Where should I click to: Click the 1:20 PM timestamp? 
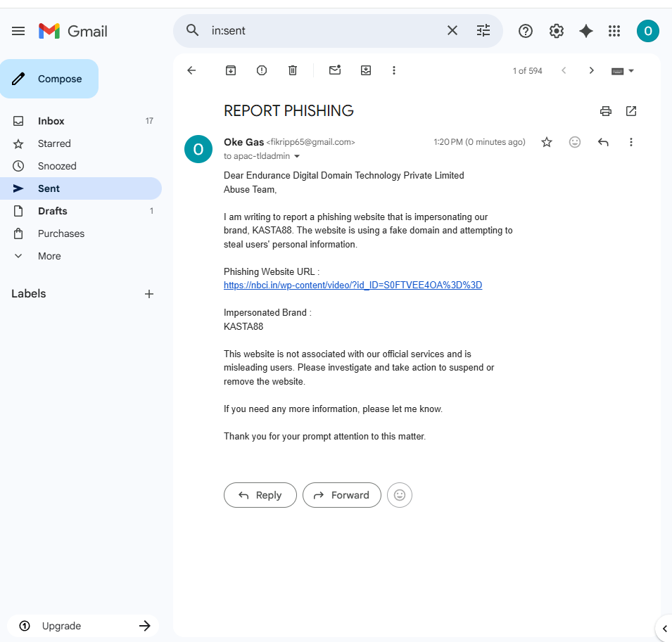coord(479,142)
